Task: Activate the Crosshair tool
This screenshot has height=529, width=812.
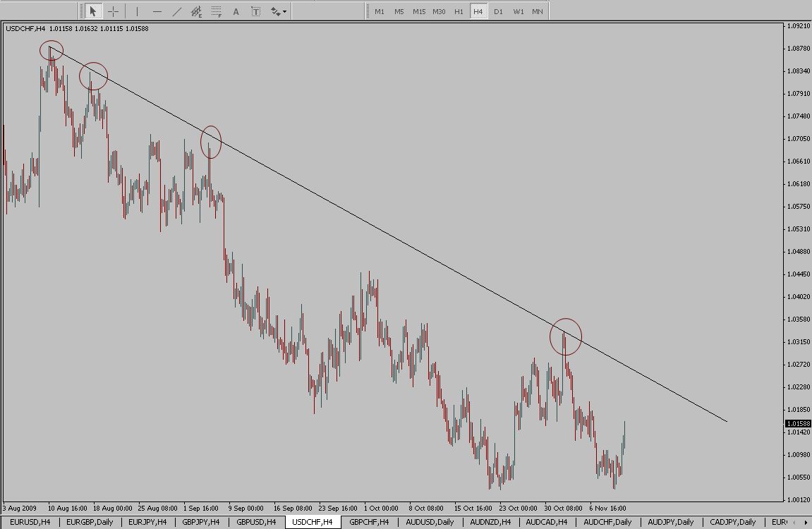Action: 113,11
